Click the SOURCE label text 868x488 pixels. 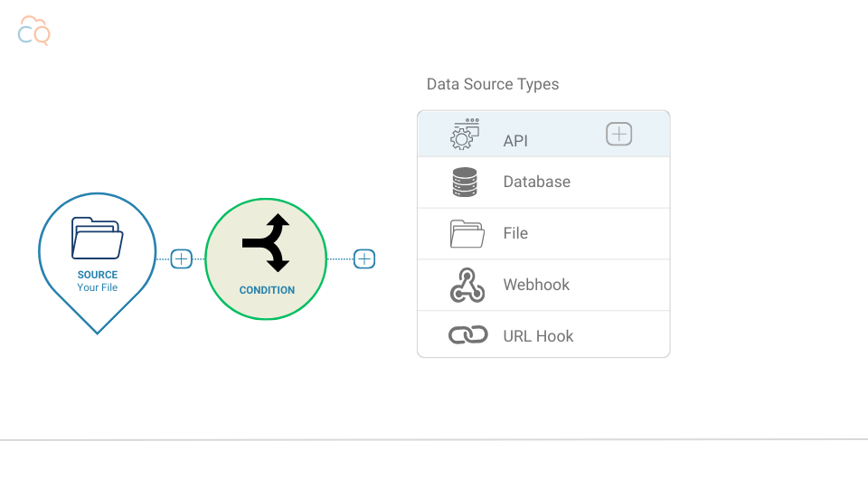click(98, 275)
